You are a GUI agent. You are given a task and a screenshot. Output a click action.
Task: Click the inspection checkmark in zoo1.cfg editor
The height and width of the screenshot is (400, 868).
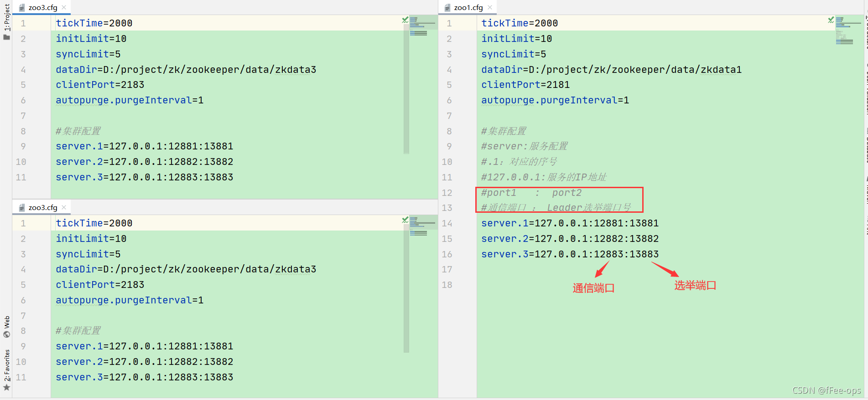[x=831, y=20]
